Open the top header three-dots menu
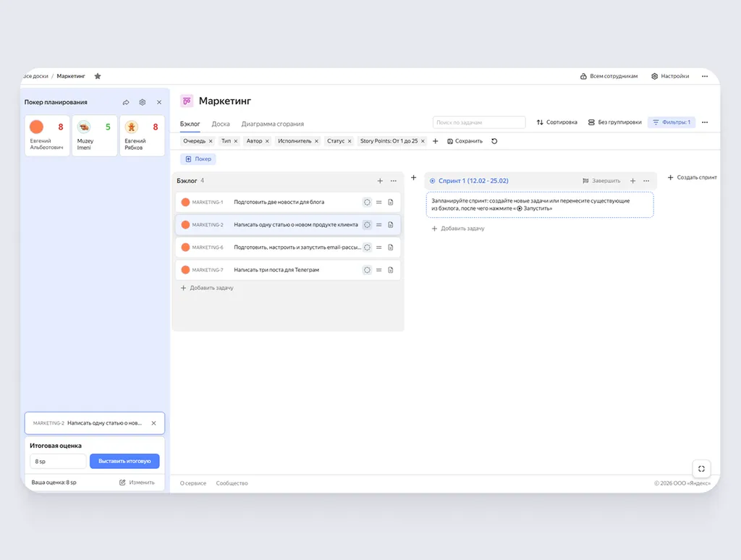This screenshot has height=560, width=741. [x=705, y=76]
